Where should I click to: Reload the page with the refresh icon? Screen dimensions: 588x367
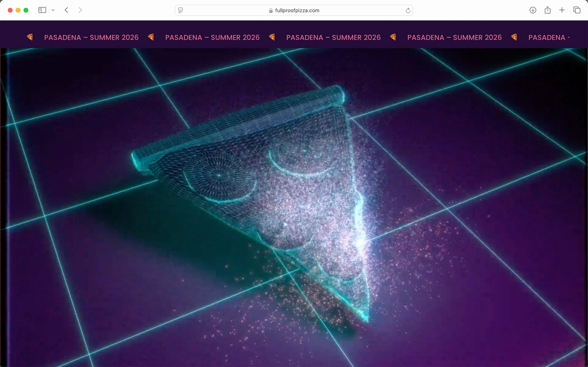coord(408,10)
